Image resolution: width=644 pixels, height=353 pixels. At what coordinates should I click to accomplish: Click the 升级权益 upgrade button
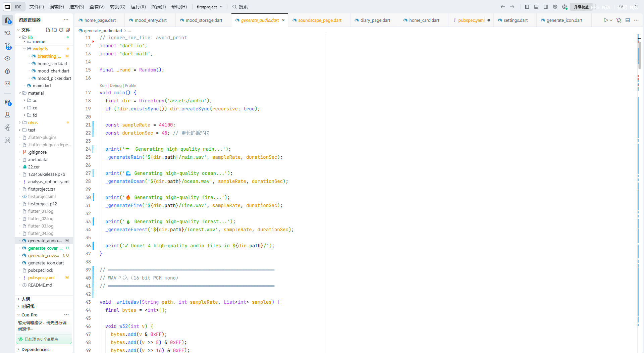581,7
